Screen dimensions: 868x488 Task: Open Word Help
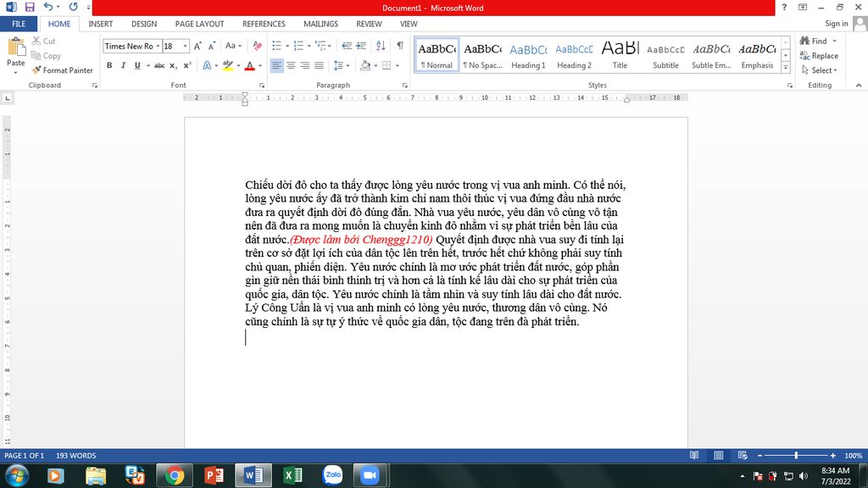pyautogui.click(x=784, y=7)
